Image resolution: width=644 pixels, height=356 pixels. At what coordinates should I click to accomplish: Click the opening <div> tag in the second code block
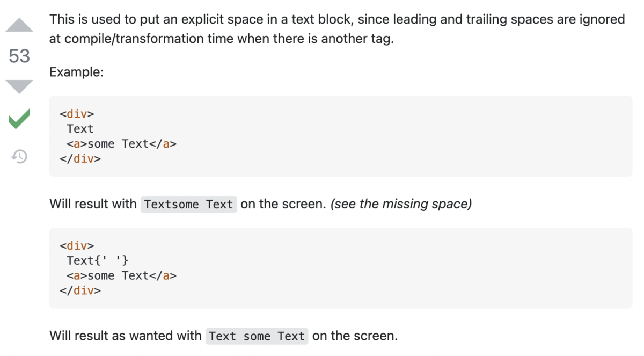77,245
